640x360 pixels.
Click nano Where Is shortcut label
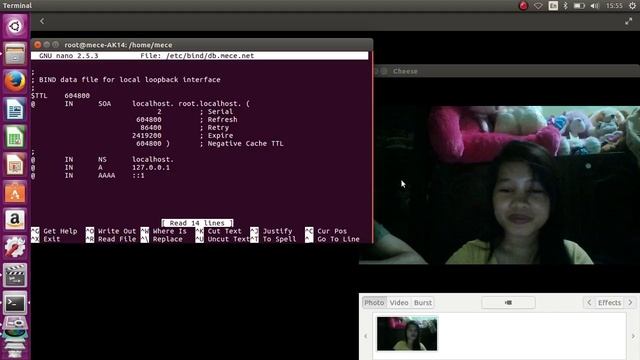169,231
